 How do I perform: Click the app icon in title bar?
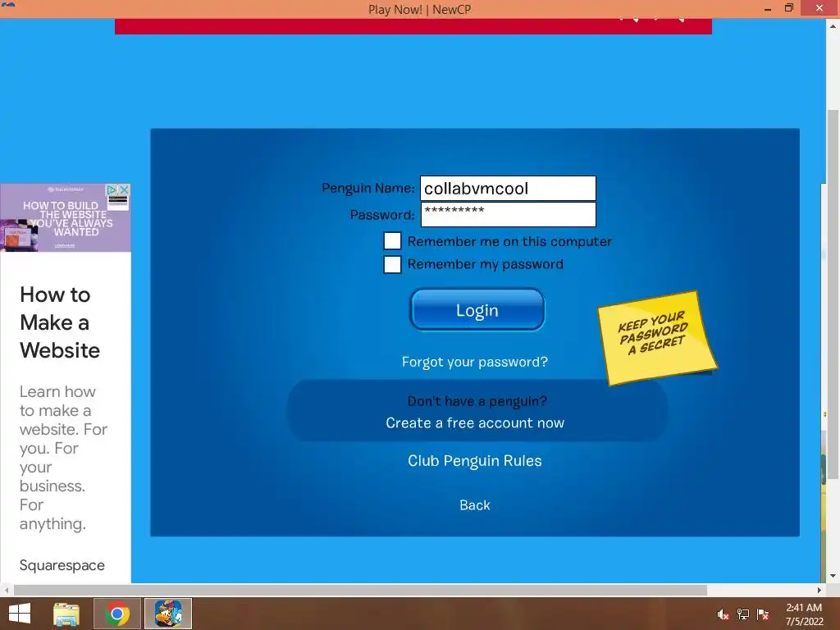tap(8, 4)
